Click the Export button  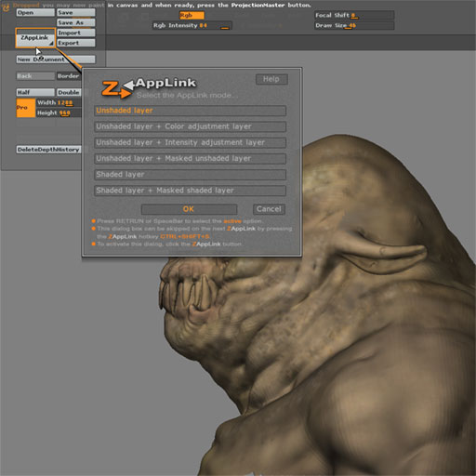pos(76,43)
